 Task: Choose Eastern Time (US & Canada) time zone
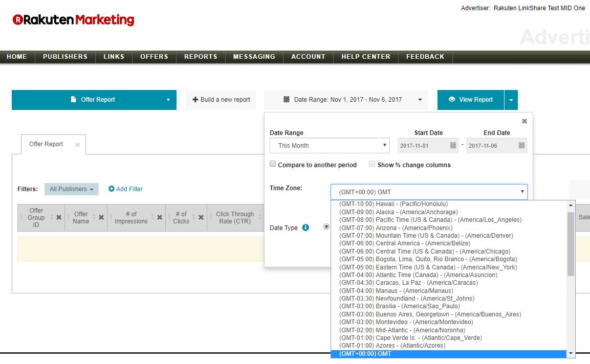point(428,267)
